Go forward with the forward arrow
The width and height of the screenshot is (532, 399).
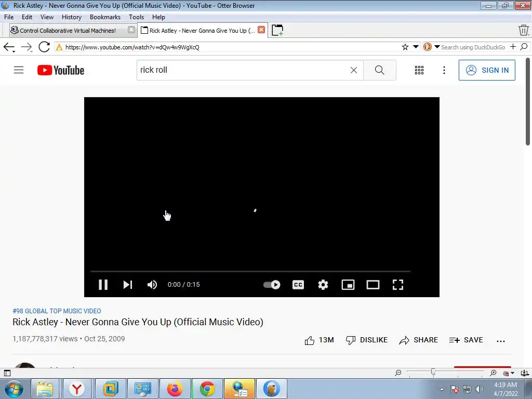[26, 47]
